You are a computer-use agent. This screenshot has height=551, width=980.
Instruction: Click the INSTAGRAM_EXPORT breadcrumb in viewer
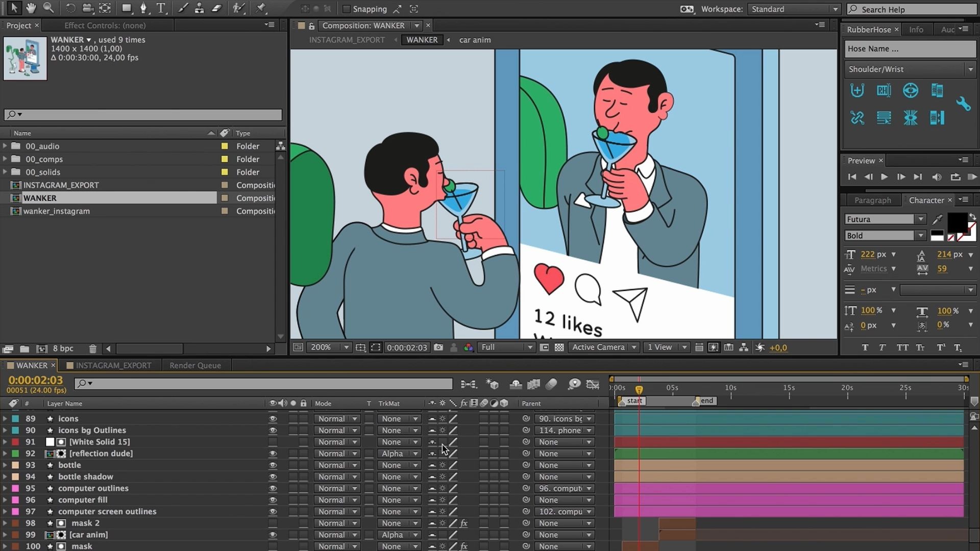[347, 40]
